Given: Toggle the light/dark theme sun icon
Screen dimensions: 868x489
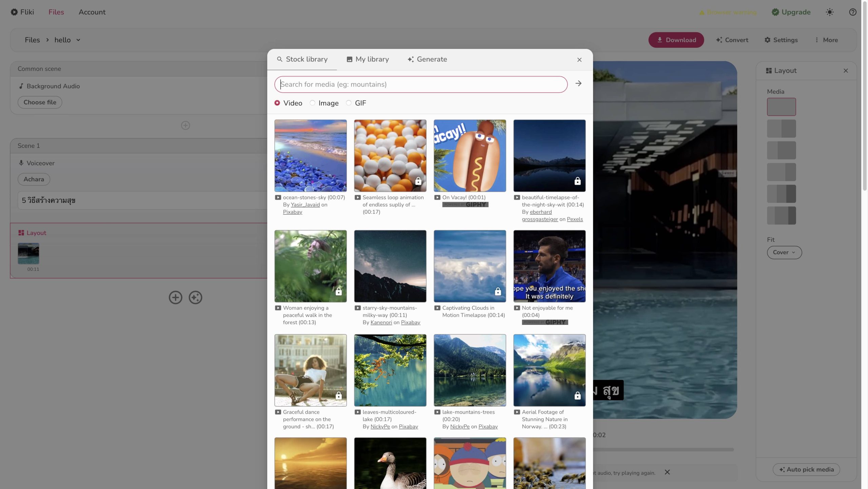Looking at the screenshot, I should pos(830,12).
